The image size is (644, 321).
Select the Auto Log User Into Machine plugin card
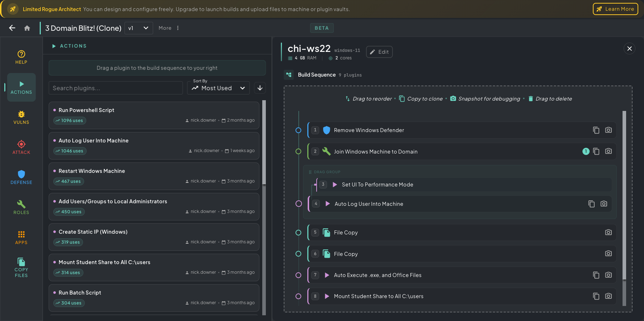[154, 146]
